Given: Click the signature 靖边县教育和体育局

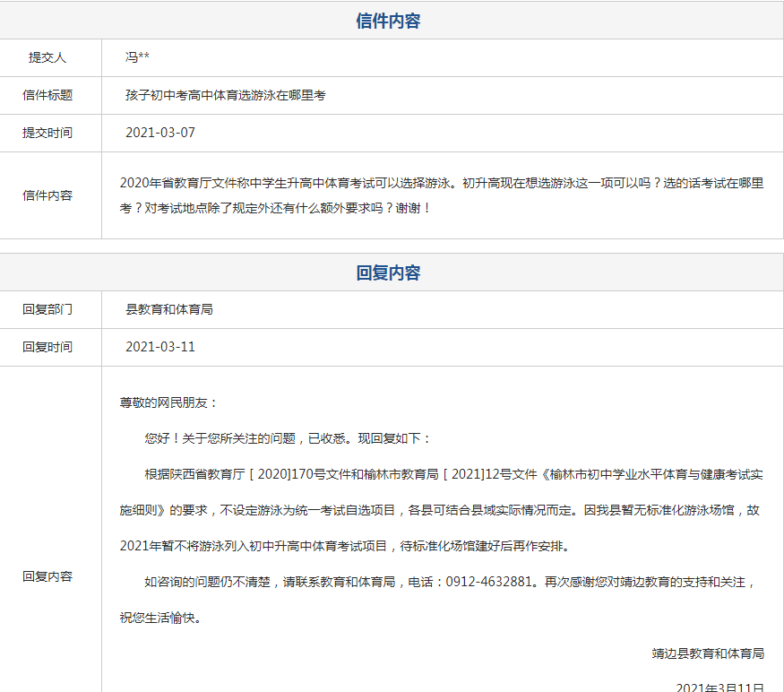Looking at the screenshot, I should [708, 653].
